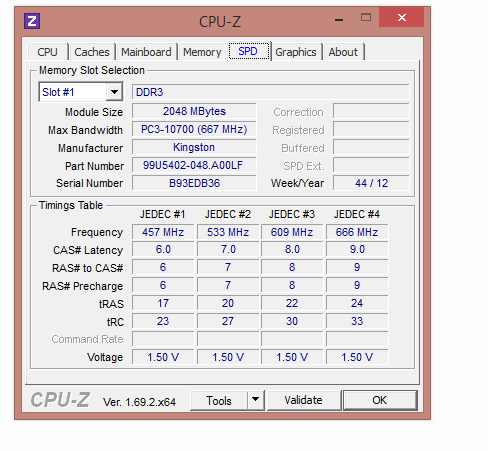
Task: Go to the Mainboard tab
Action: click(146, 52)
